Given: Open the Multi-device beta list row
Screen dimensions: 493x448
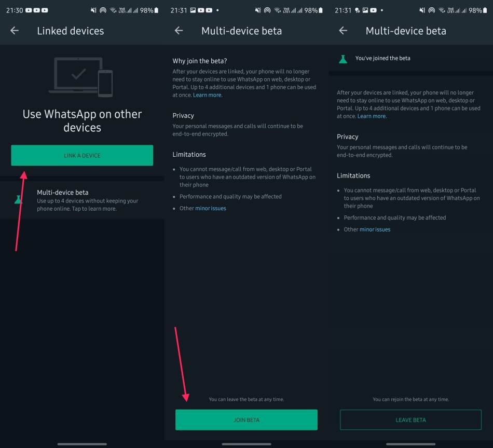Looking at the screenshot, I should coord(82,200).
